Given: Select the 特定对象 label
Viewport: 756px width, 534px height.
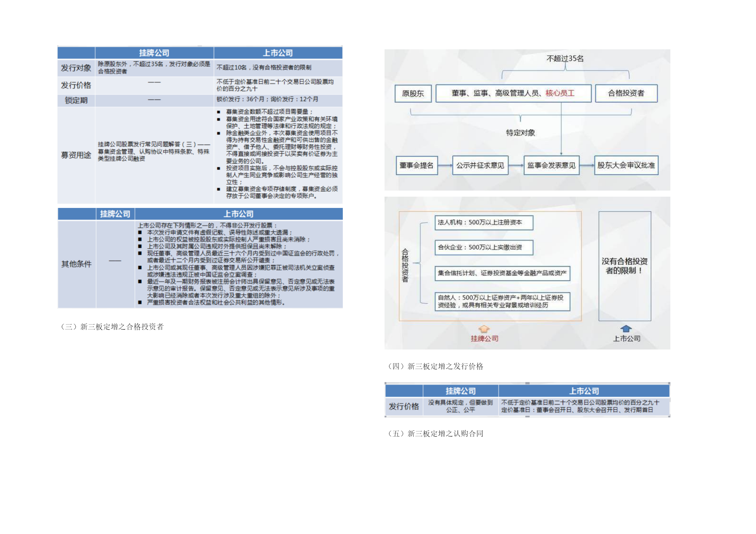Looking at the screenshot, I should pyautogui.click(x=520, y=133).
